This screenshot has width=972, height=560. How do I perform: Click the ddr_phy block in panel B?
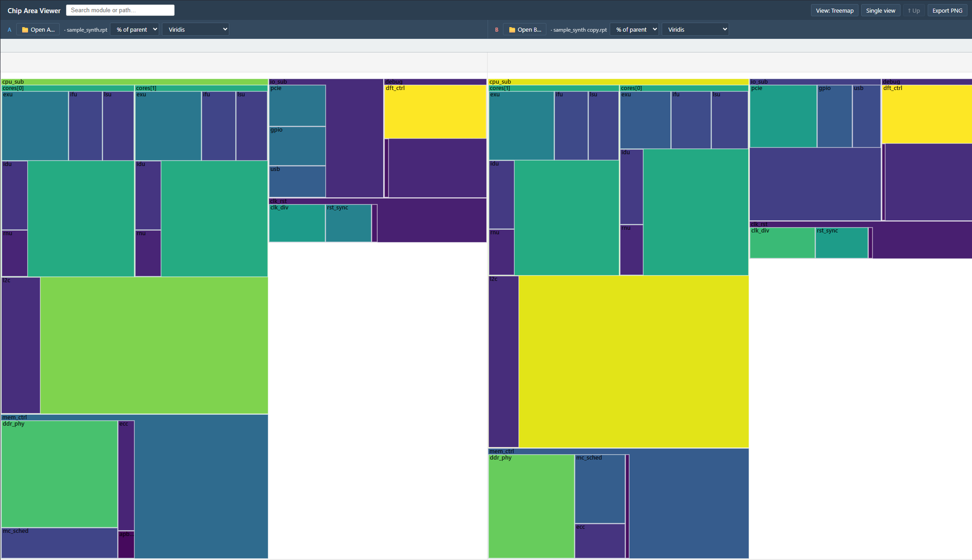click(x=531, y=506)
